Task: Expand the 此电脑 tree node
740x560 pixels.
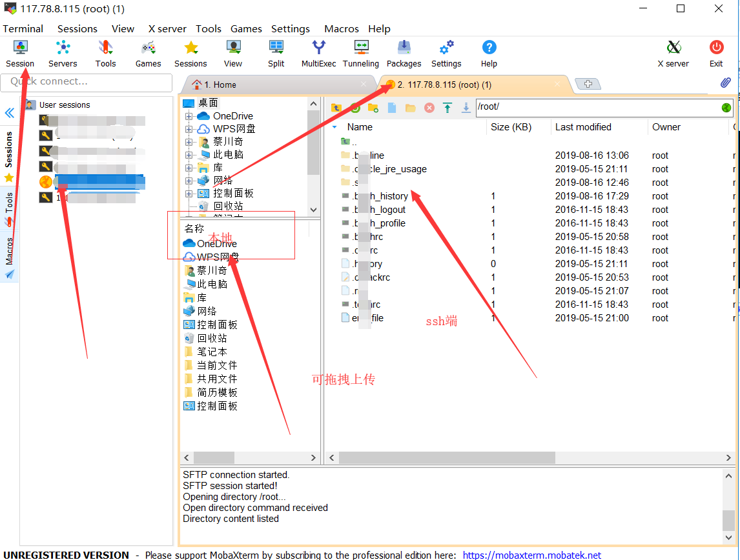Action: point(189,155)
